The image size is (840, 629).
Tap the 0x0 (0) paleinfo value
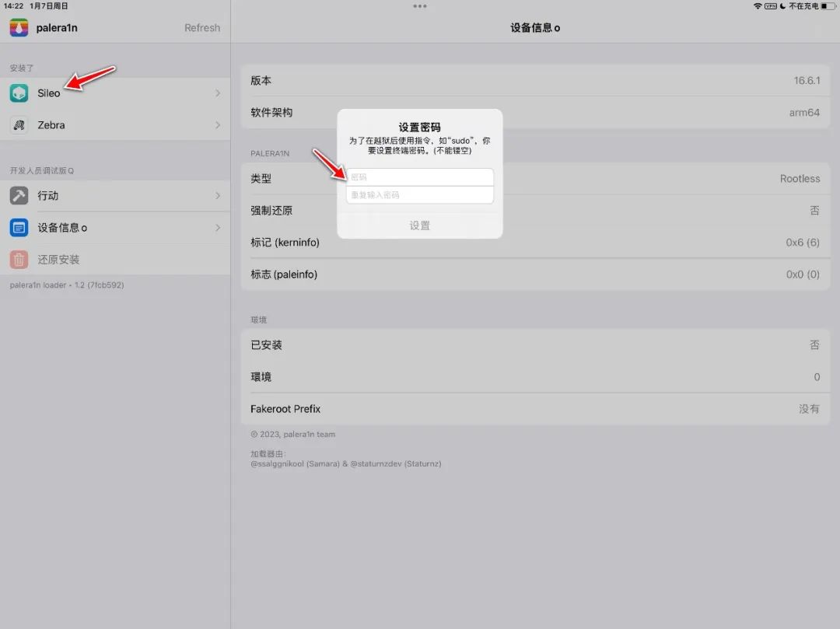point(803,274)
